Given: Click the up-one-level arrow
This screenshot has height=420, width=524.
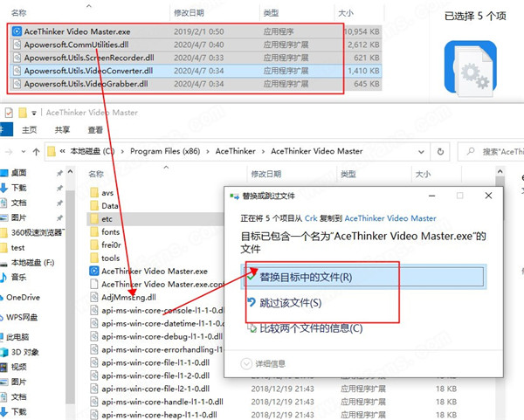Looking at the screenshot, I should click(x=36, y=152).
